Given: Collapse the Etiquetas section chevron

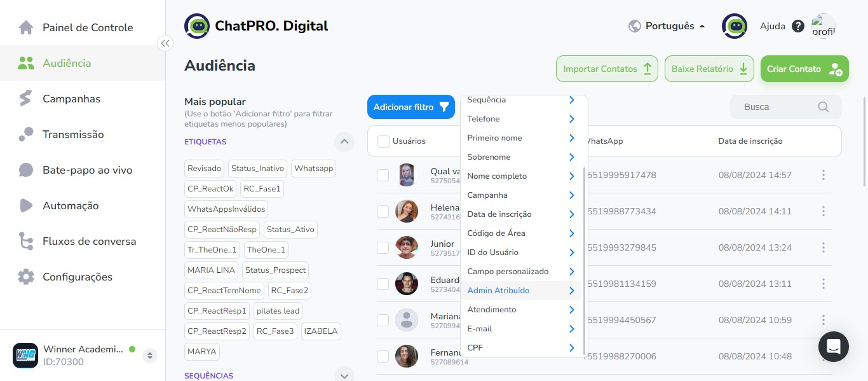Looking at the screenshot, I should (344, 141).
